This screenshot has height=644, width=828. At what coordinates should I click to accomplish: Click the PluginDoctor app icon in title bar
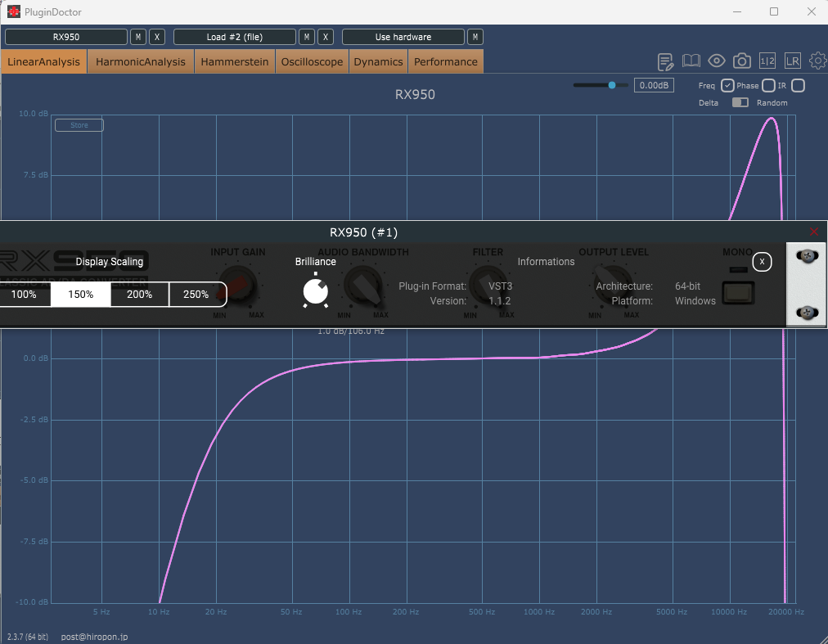click(14, 11)
